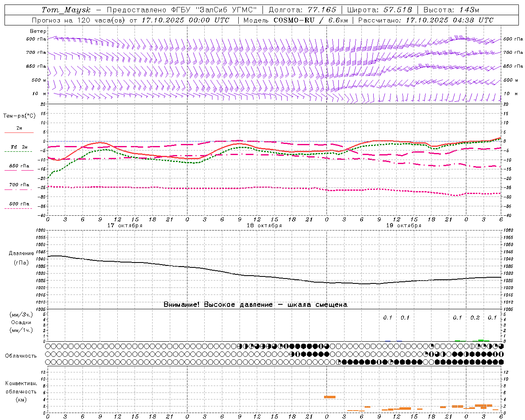The width and height of the screenshot is (525, 420).
Task: Click the model name COSMO-RU / 6.6км
Action: 310,20
